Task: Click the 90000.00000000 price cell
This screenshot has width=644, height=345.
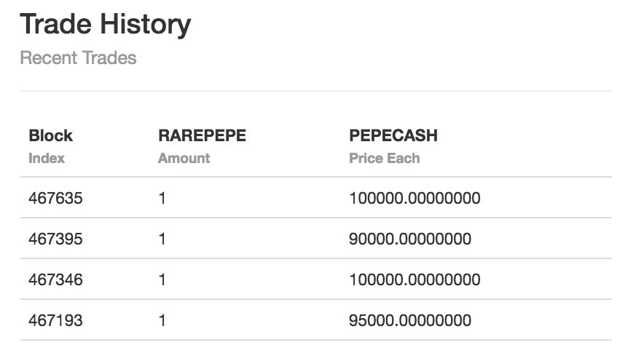Action: [x=410, y=239]
